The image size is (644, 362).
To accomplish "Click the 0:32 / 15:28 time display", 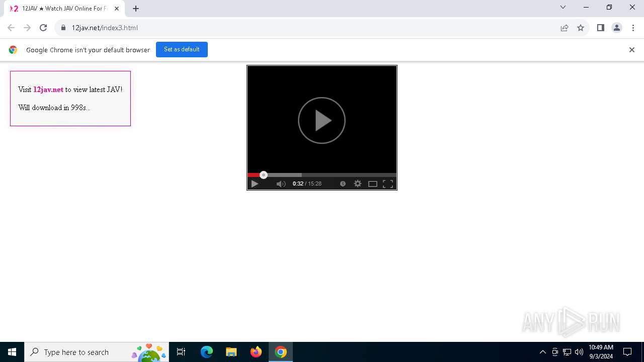I will 307,184.
